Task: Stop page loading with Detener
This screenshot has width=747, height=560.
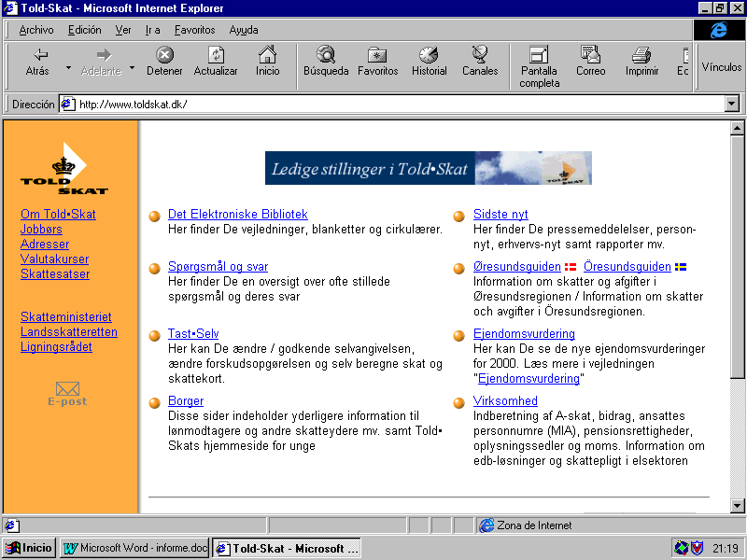Action: (164, 62)
